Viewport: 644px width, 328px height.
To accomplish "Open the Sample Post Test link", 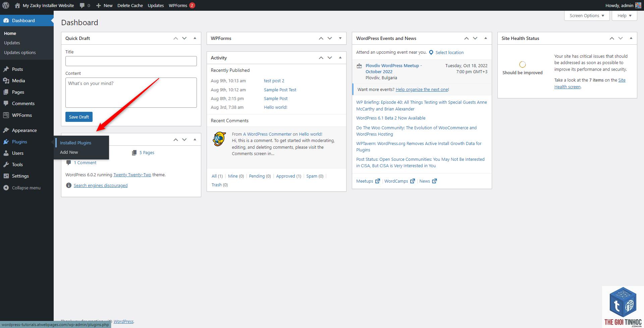I will (x=280, y=90).
